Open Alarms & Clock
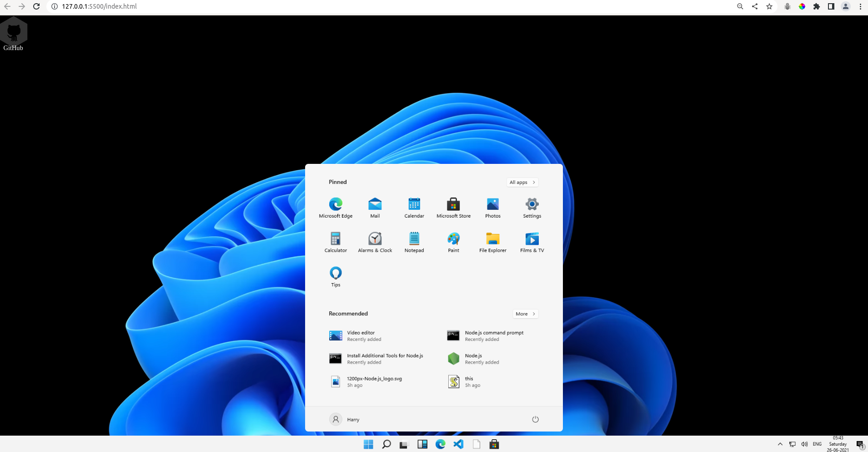 374,241
